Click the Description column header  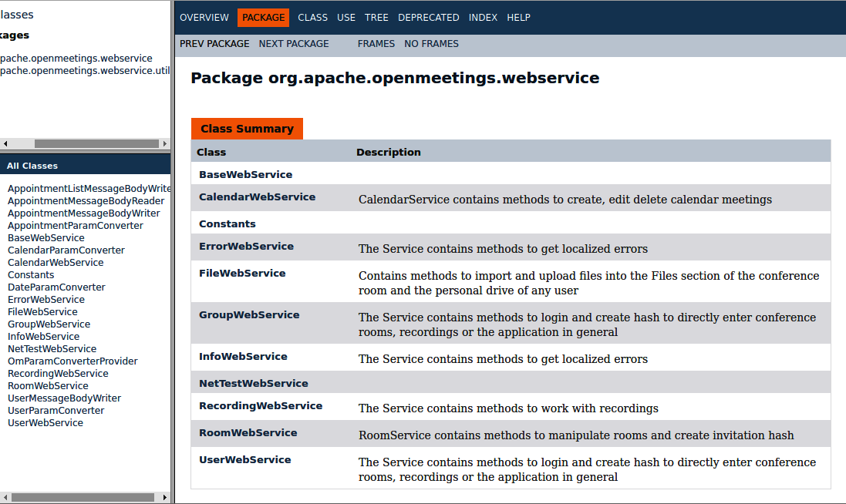(x=389, y=152)
